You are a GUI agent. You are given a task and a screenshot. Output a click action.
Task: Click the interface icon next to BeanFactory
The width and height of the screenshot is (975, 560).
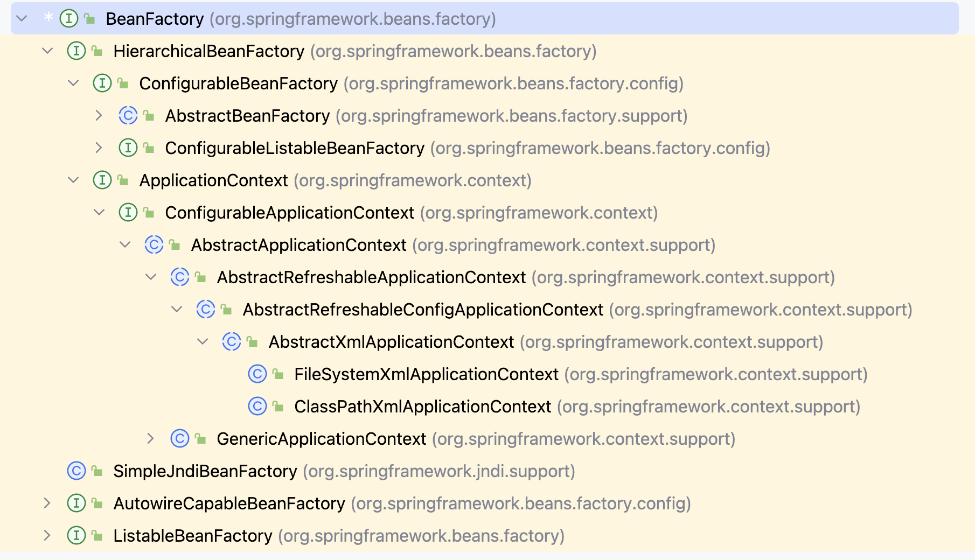tap(68, 19)
